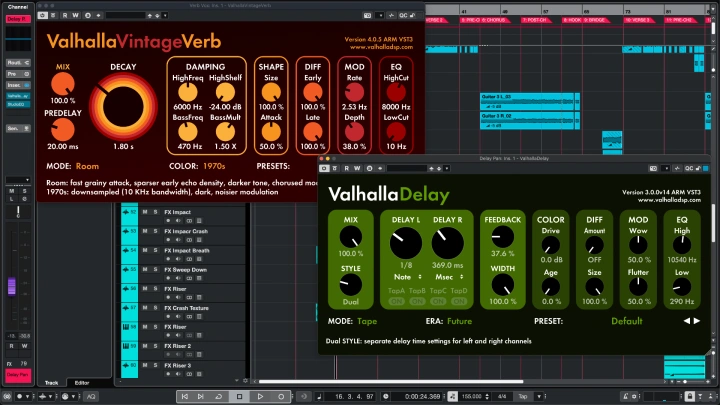Screen dimensions: 720x405
Task: Adjust the DELAY L knob showing 1/8
Action: tap(405, 243)
